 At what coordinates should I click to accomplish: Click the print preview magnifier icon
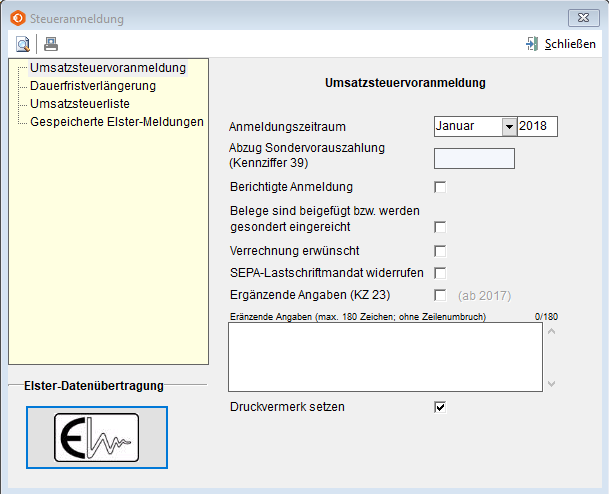point(23,43)
